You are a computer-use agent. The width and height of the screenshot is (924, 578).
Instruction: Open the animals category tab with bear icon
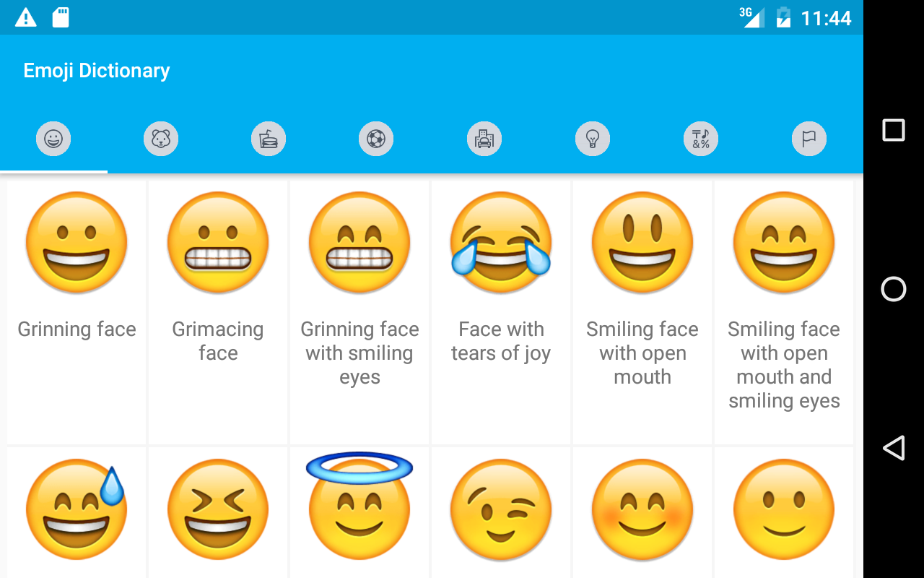[x=161, y=138]
